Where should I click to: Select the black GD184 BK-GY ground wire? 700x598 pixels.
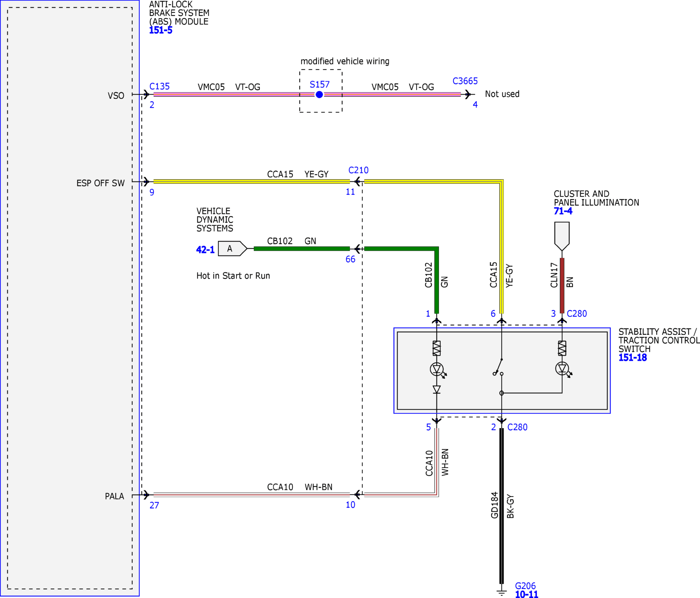click(502, 506)
